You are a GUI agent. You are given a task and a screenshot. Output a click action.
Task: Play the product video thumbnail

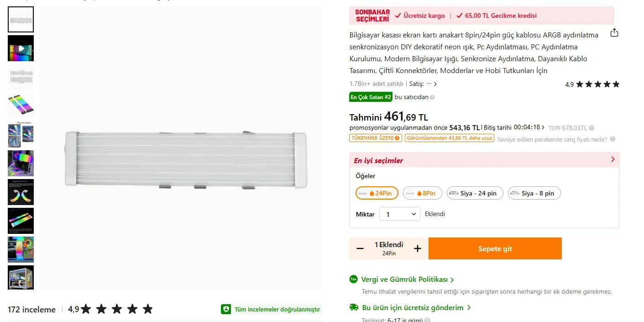click(x=21, y=48)
